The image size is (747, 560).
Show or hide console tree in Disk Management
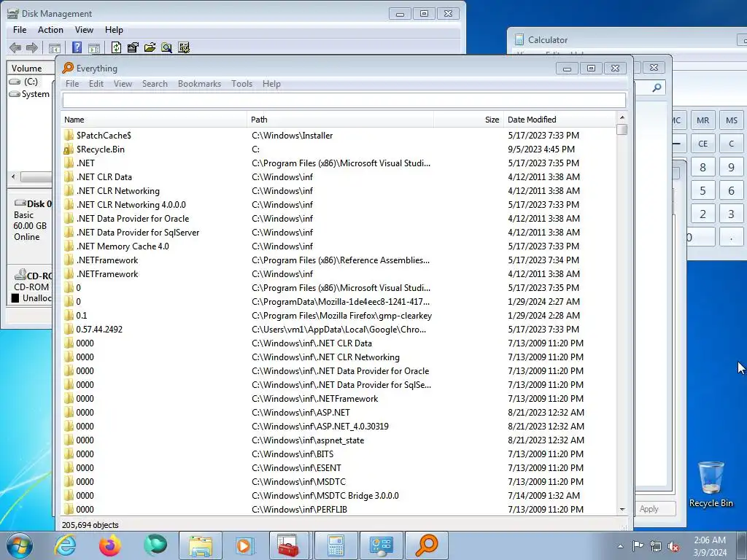(55, 47)
